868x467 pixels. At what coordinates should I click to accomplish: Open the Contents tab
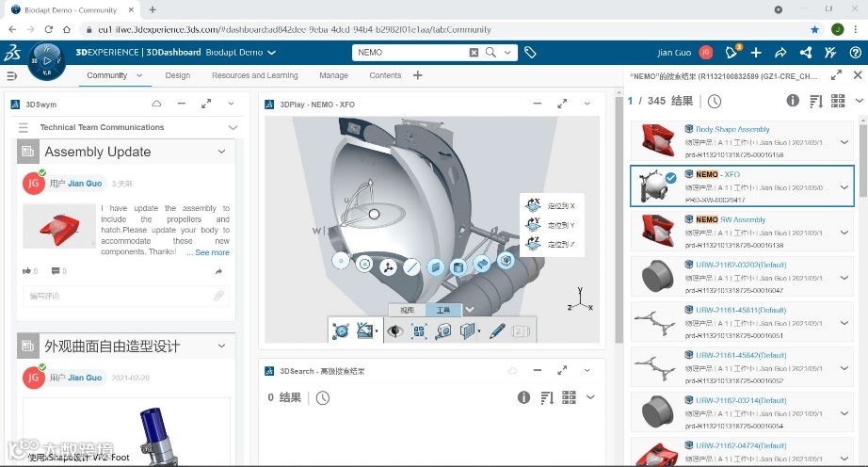pyautogui.click(x=385, y=75)
